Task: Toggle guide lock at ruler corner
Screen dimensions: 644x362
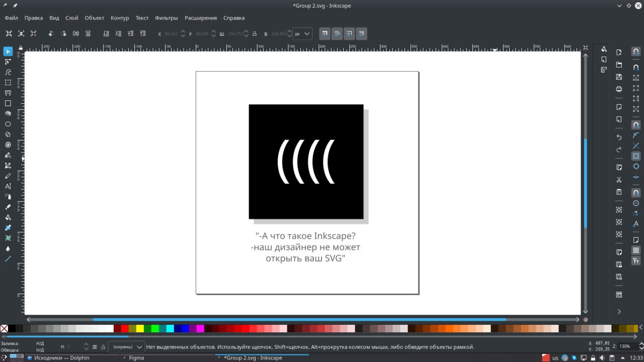Action: point(20,48)
